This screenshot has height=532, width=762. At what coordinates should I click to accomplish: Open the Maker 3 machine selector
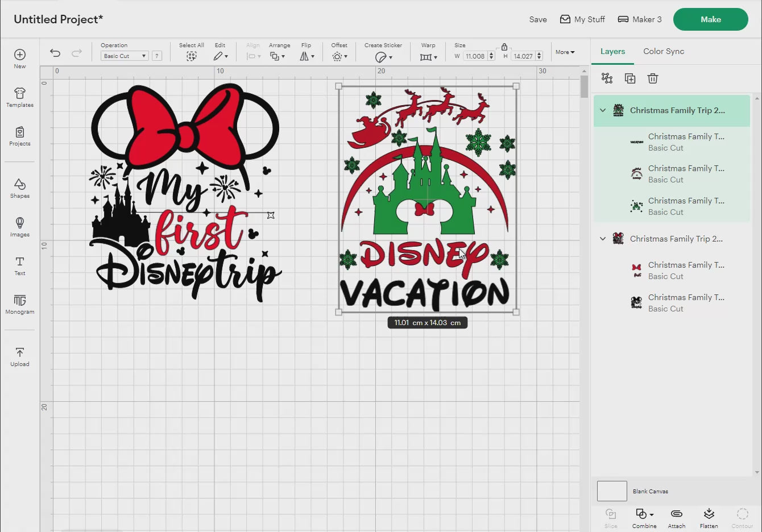click(640, 19)
